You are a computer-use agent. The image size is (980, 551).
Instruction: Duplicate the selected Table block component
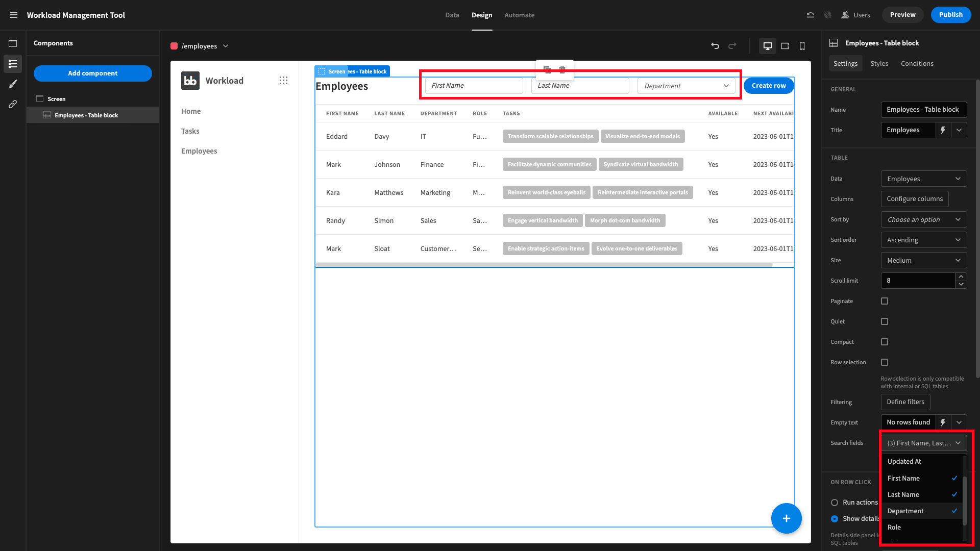click(x=547, y=70)
